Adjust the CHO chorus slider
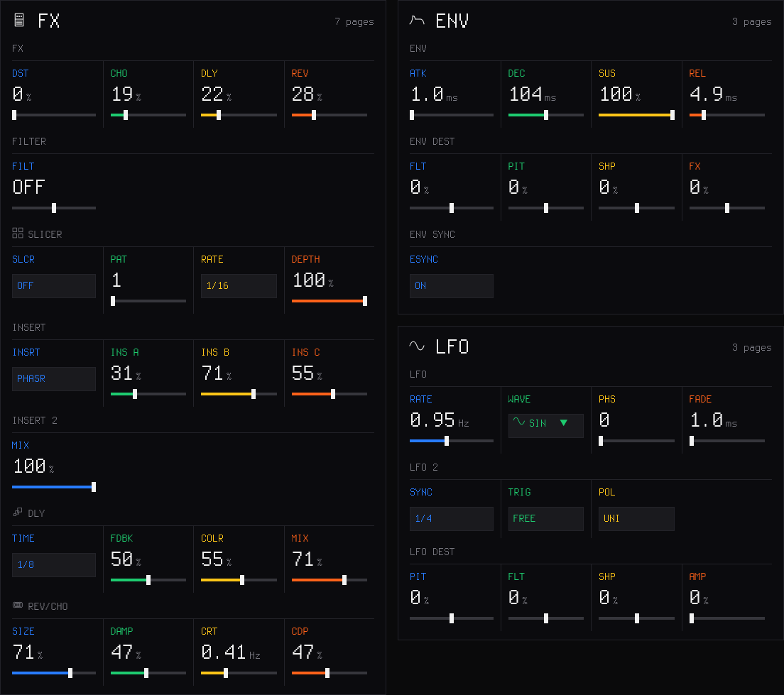Image resolution: width=784 pixels, height=695 pixels. click(x=148, y=115)
